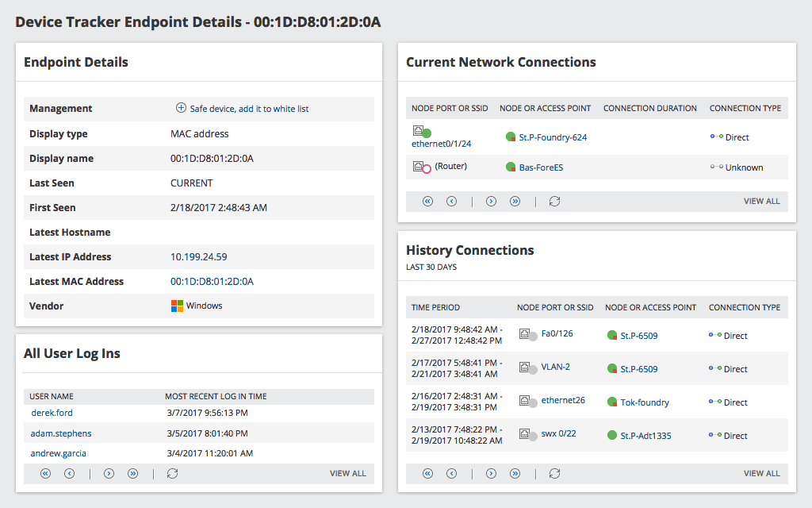Go to next page in History Connections

491,473
